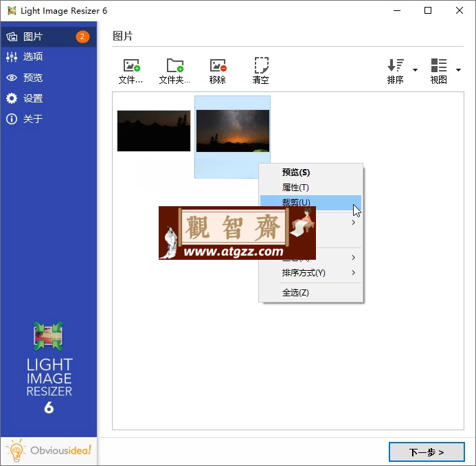476x466 pixels.
Task: Expand submenu arrow next to 排序方式(Y)
Action: pyautogui.click(x=353, y=272)
